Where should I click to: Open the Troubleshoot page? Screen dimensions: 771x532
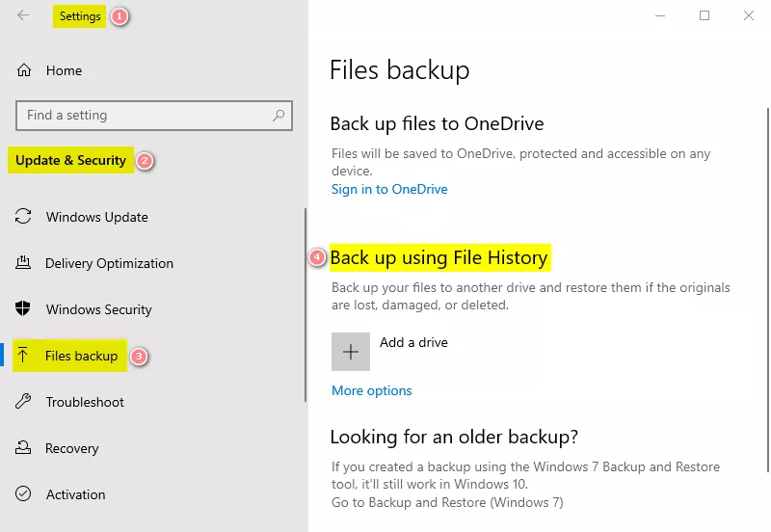point(85,402)
